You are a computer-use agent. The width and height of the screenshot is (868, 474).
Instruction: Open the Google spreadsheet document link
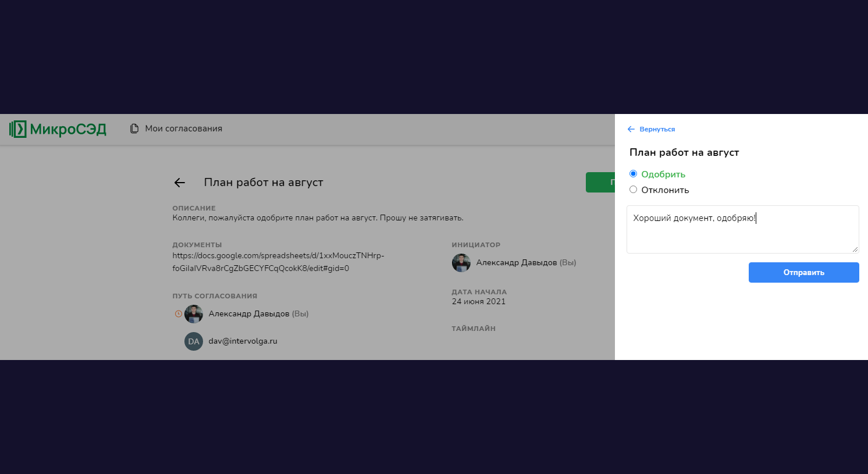tap(278, 262)
